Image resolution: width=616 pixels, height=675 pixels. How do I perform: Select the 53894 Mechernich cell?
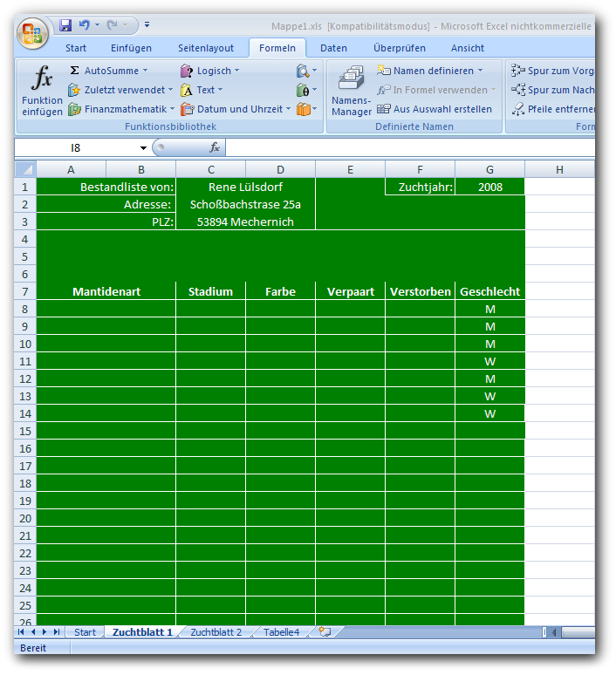pyautogui.click(x=245, y=222)
